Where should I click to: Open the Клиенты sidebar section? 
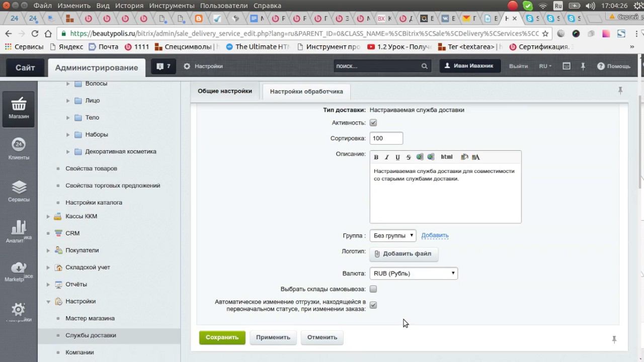coord(19,149)
